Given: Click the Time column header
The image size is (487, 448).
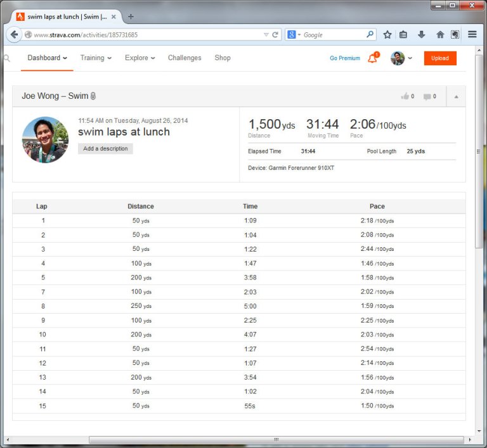Looking at the screenshot, I should coord(250,206).
